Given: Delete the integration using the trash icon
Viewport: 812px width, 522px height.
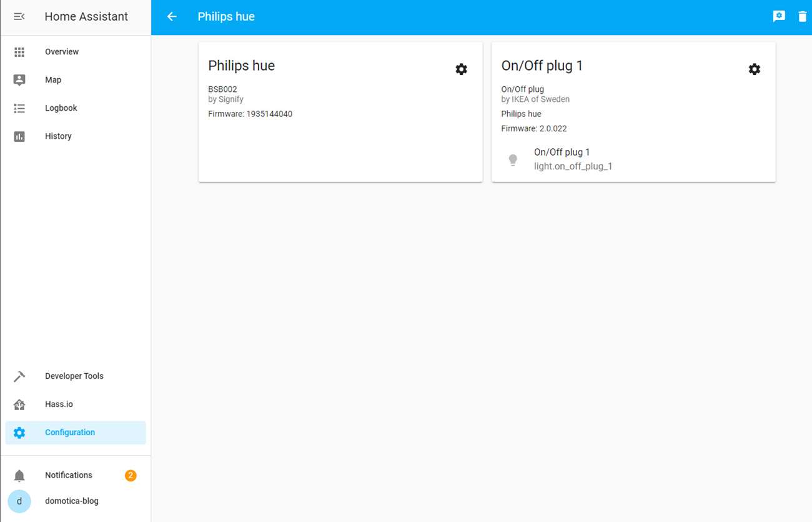Looking at the screenshot, I should click(x=802, y=17).
